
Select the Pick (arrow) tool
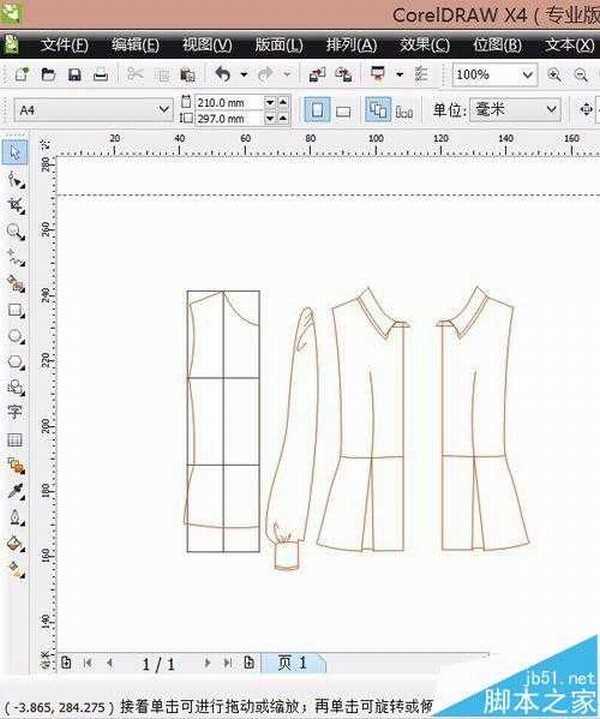pyautogui.click(x=16, y=152)
